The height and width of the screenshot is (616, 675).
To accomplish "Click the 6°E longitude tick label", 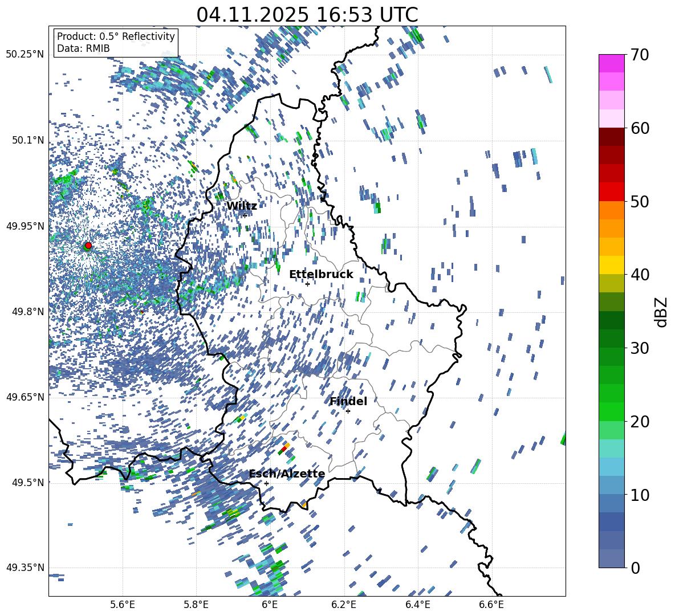I will (270, 604).
